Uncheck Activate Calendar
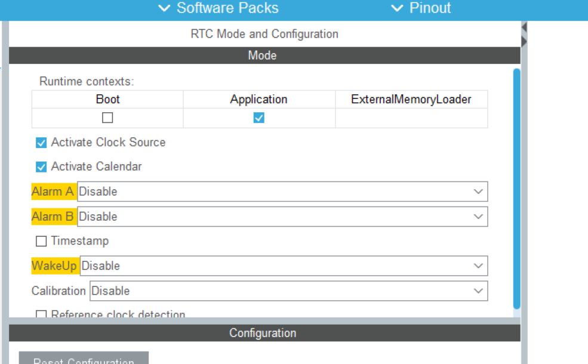Screen dimensions: 588x364 click(x=41, y=166)
